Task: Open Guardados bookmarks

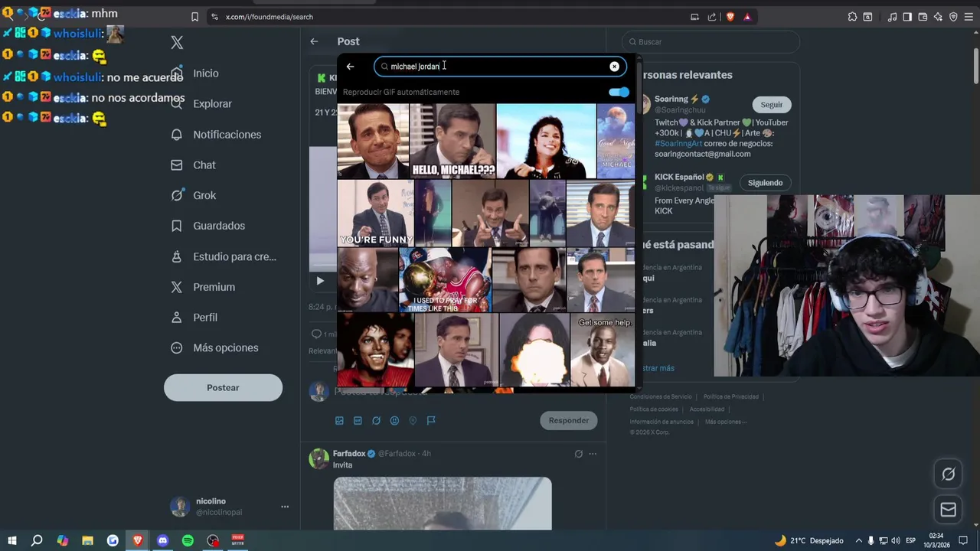Action: pos(207,226)
